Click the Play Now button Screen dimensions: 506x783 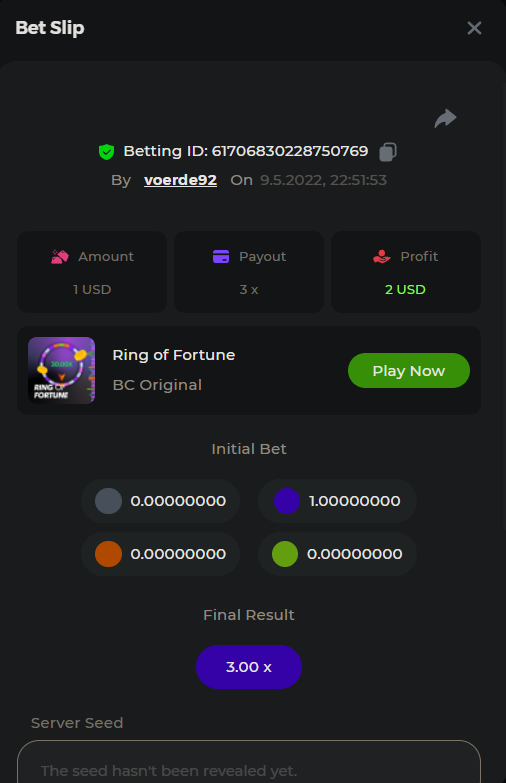(x=409, y=371)
